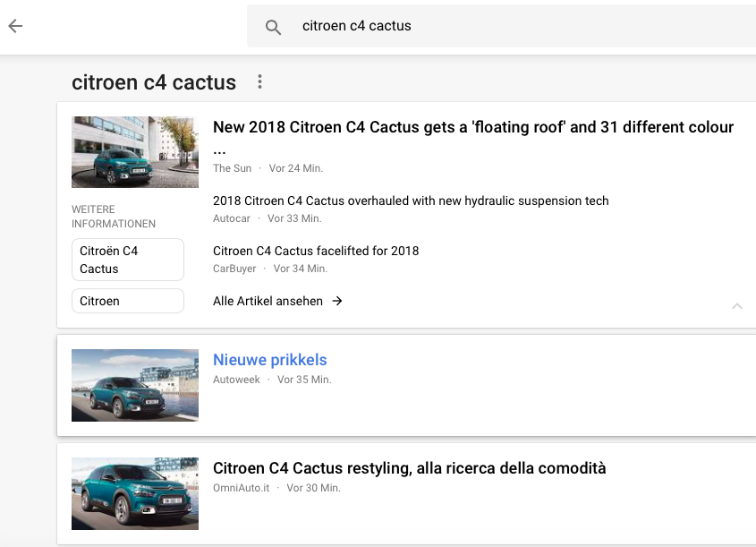
Task: Click the Vor 24 Min. timestamp
Action: [x=296, y=168]
